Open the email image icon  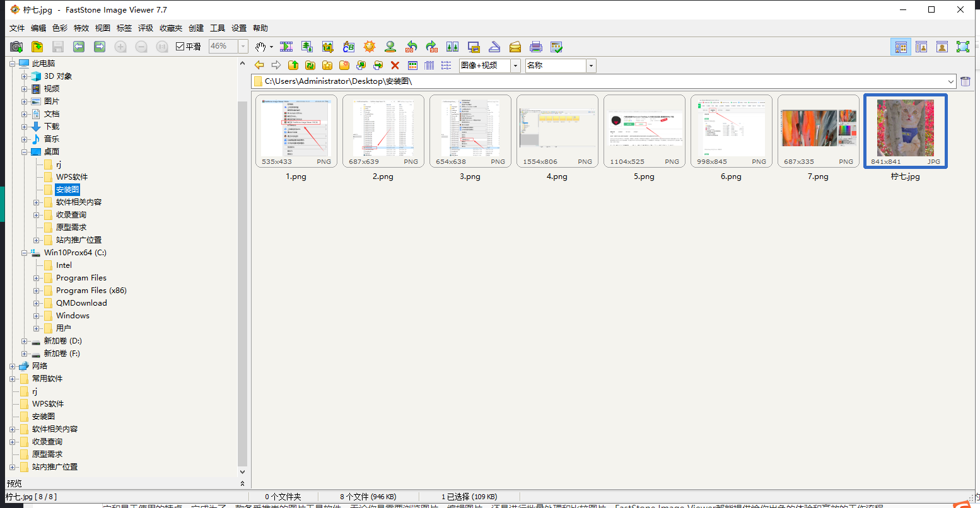pyautogui.click(x=515, y=46)
